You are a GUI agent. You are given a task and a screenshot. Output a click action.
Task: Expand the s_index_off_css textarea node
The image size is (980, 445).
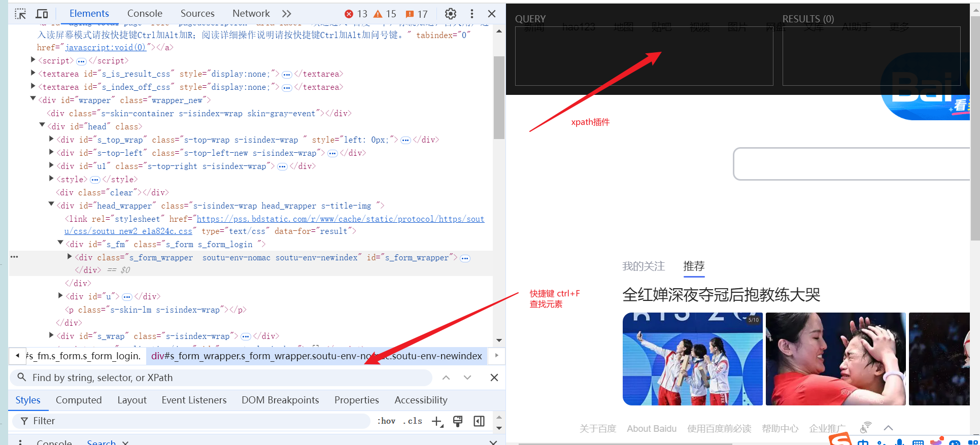[33, 86]
